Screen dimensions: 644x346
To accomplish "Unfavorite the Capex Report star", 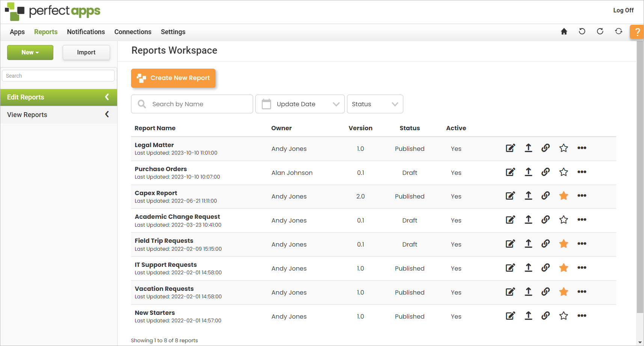I will coord(563,196).
